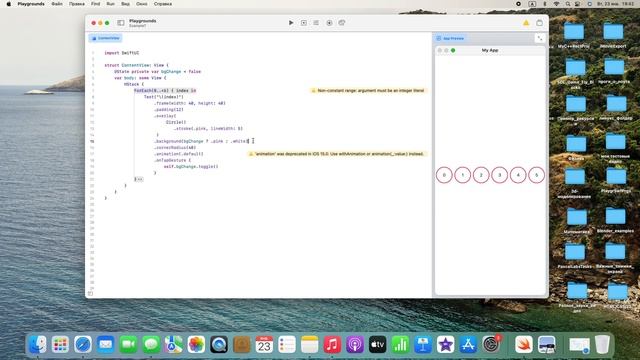Click the Wi-Fi icon in the menu bar
640x360 pixels.
coord(556,4)
